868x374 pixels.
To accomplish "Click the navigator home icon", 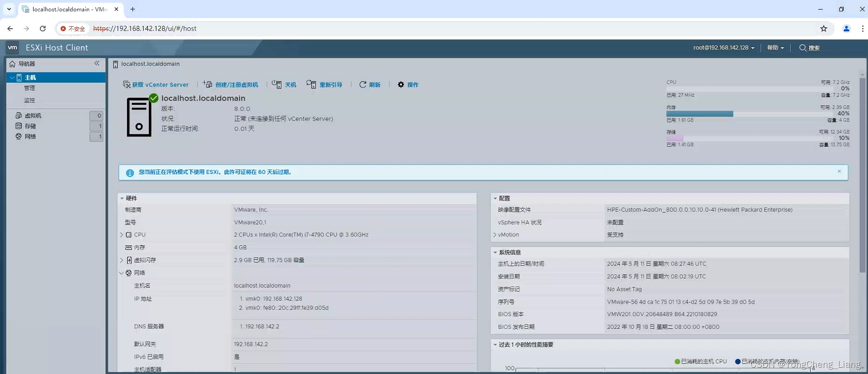I will pyautogui.click(x=12, y=64).
